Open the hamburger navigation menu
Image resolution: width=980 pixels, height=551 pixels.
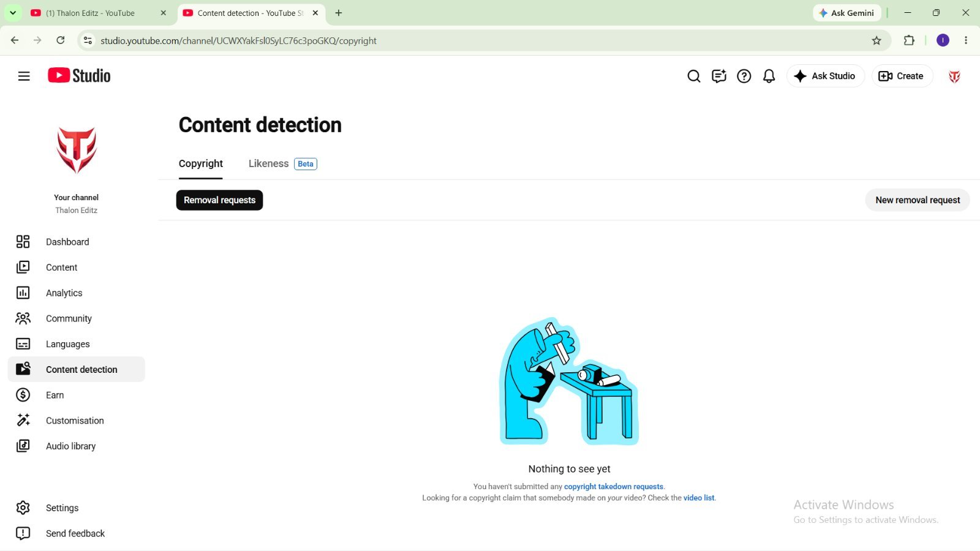pos(24,76)
